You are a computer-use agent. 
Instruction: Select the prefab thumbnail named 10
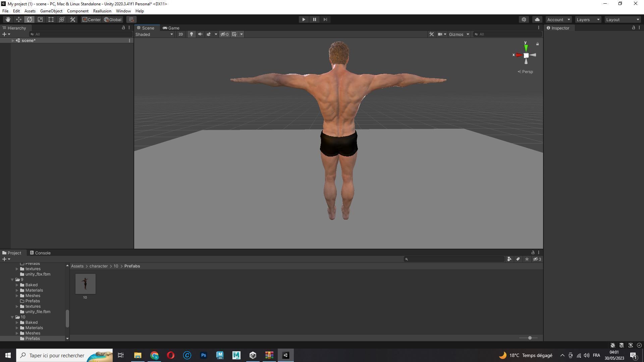[85, 284]
